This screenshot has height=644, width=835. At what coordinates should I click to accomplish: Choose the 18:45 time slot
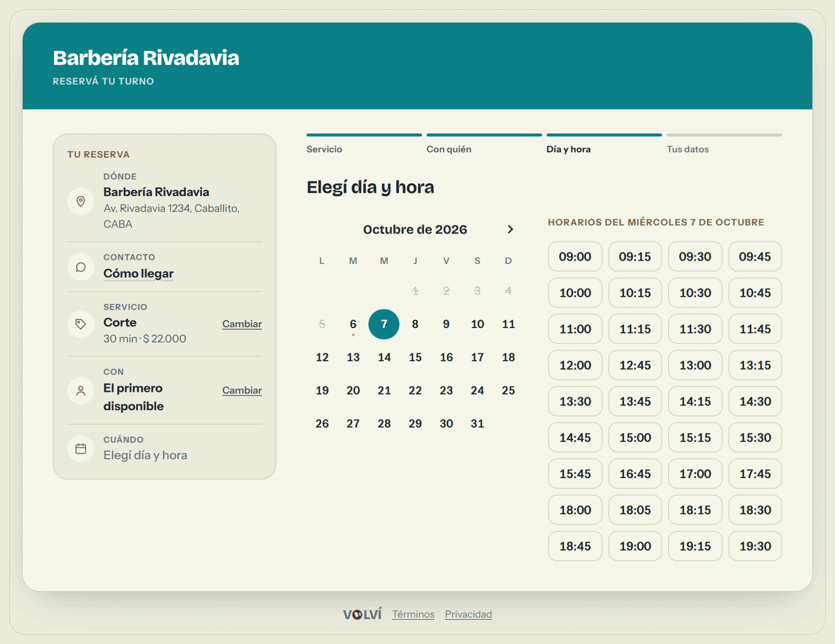[575, 546]
